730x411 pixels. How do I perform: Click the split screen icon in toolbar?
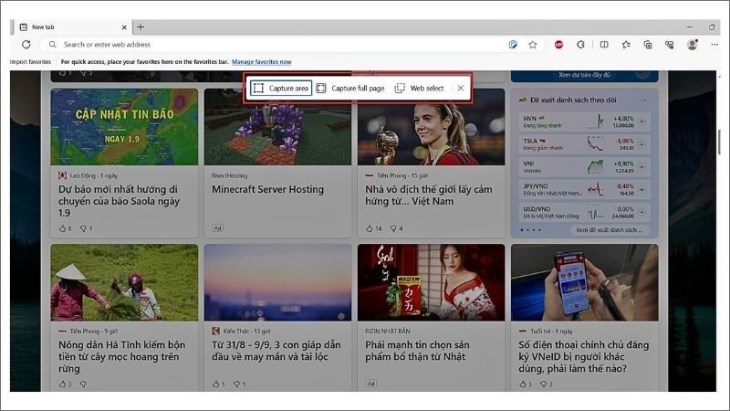click(604, 45)
